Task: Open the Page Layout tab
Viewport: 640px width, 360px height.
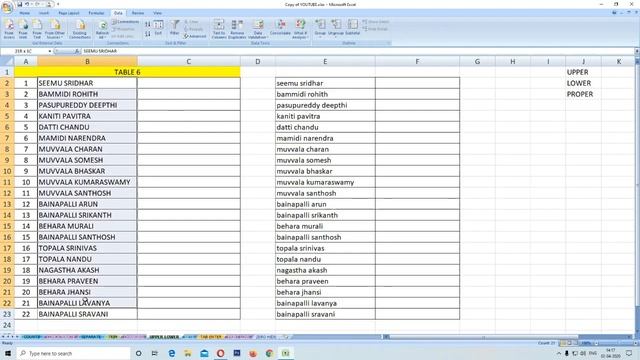Action: coord(69,13)
